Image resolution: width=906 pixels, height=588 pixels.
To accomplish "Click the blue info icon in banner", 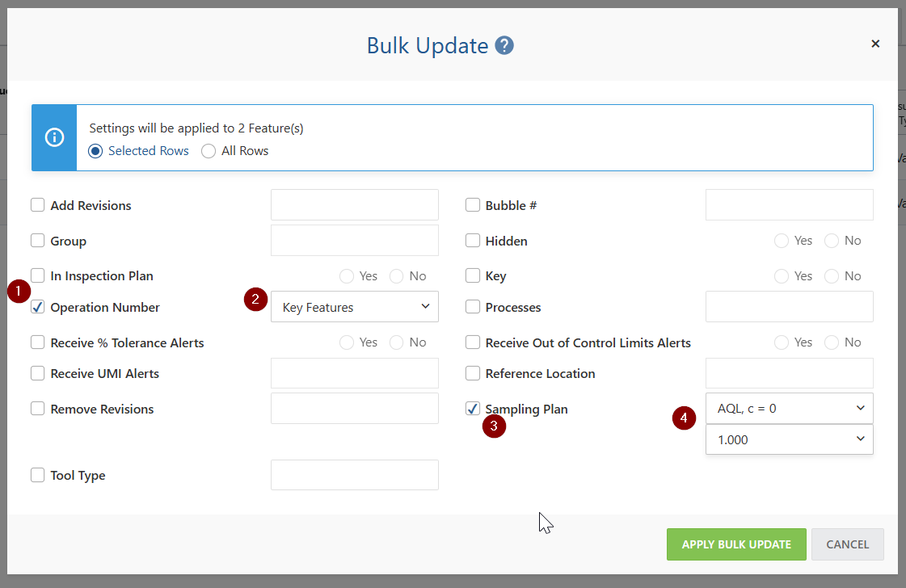I will click(54, 137).
